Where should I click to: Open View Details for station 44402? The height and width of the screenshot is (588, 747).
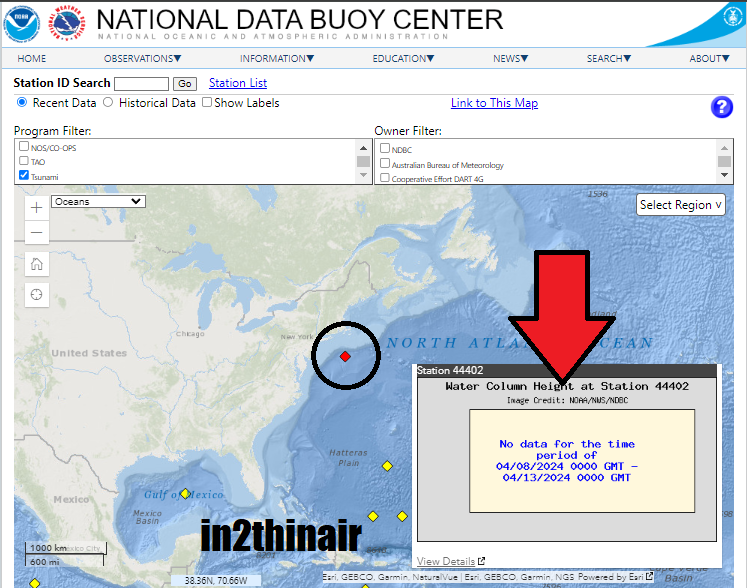(x=446, y=561)
